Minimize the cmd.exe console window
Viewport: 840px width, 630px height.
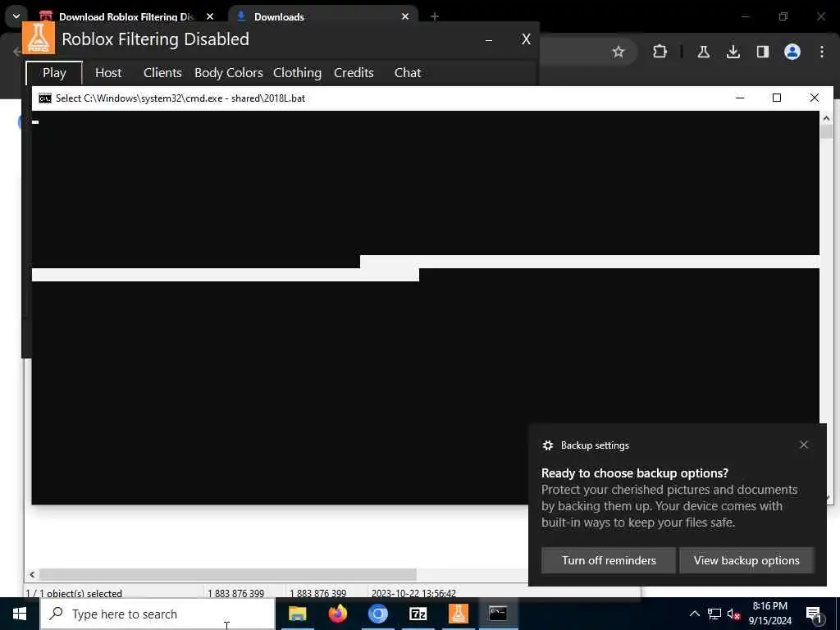[x=740, y=98]
